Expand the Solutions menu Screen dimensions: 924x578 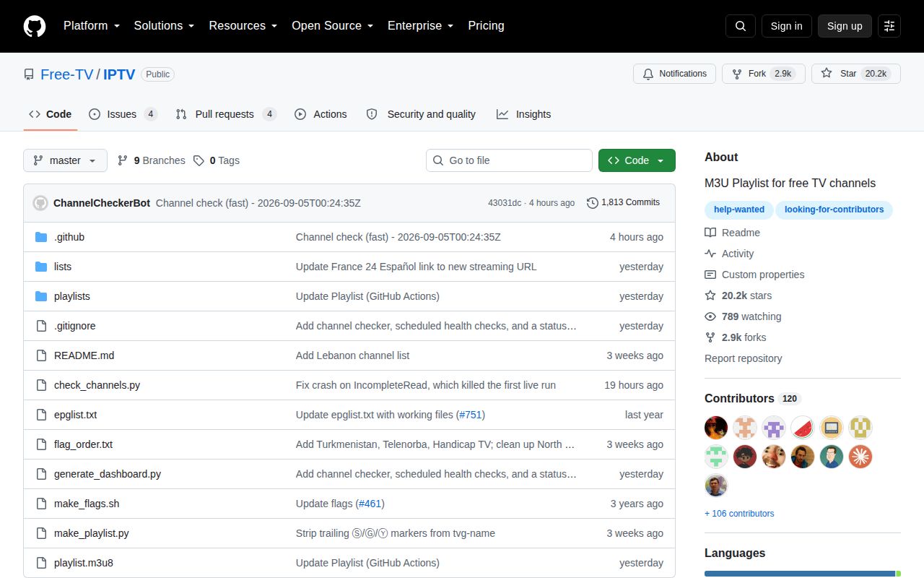coord(165,26)
